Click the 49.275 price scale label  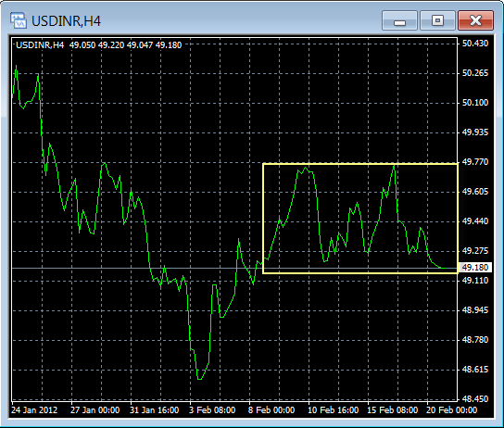pos(475,251)
